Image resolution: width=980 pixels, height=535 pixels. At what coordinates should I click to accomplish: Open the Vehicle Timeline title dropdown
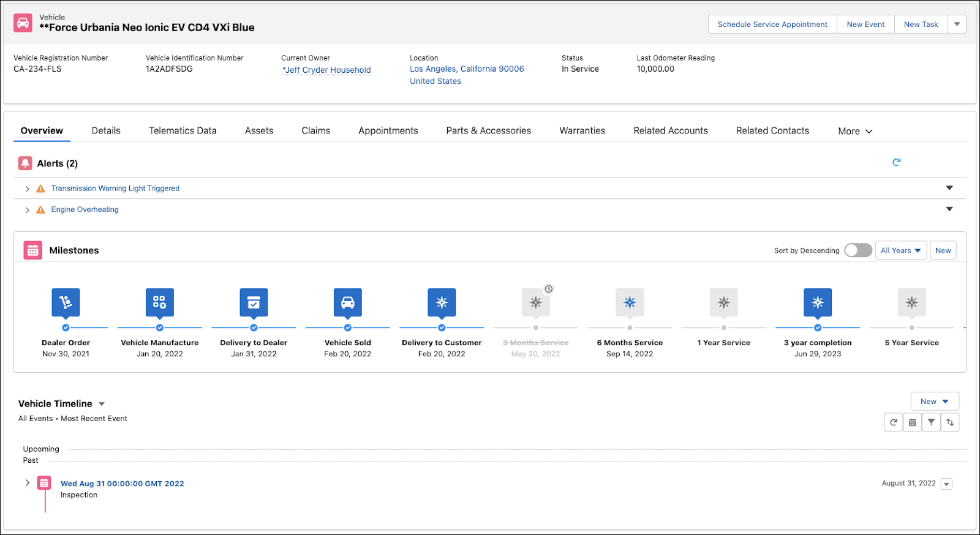click(102, 404)
